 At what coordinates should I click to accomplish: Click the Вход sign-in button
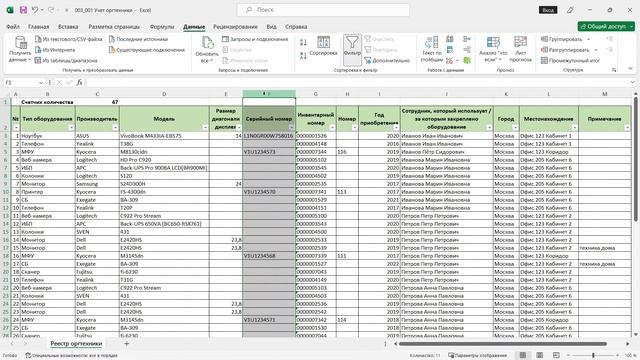[548, 10]
